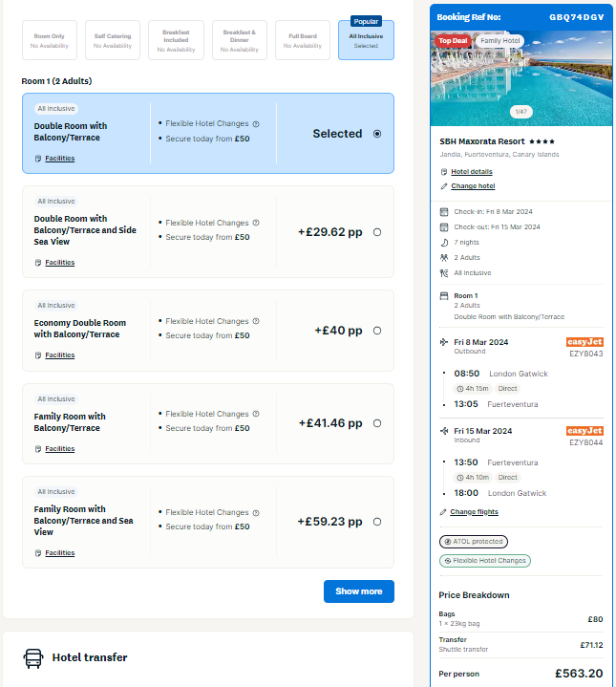This screenshot has width=616, height=687.
Task: Open the Hotel details link
Action: tap(472, 172)
